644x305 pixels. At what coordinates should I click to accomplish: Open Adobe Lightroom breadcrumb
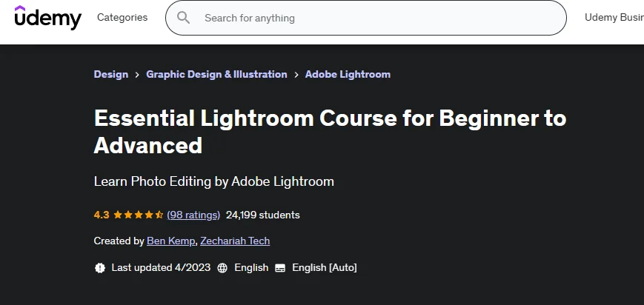click(x=348, y=74)
